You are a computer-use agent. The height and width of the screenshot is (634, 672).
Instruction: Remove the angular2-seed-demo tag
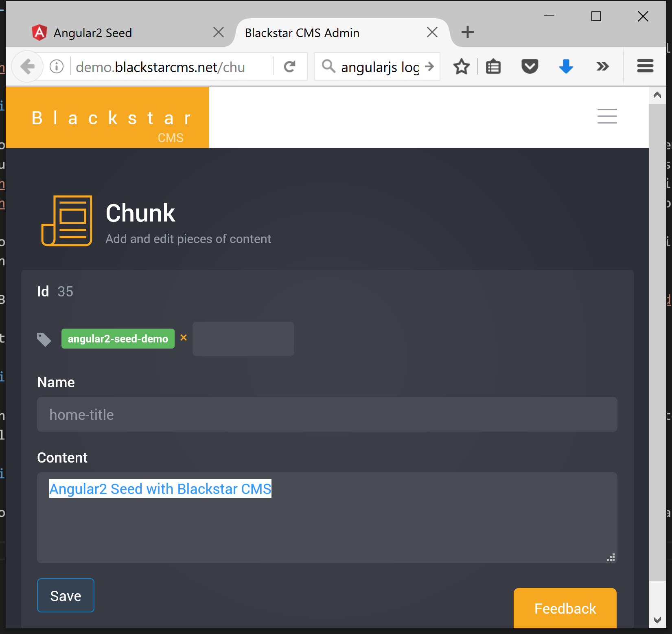click(x=184, y=338)
